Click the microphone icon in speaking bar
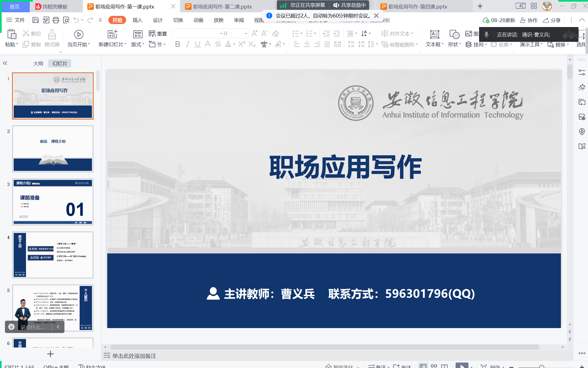Viewport: 588px width, 368px height. [486, 34]
